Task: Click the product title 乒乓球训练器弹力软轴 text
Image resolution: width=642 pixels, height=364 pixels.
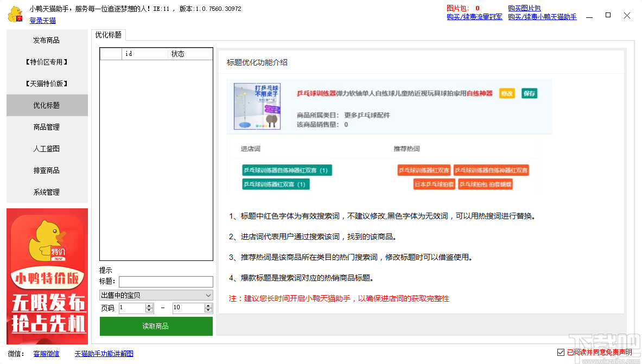Action: 395,93
